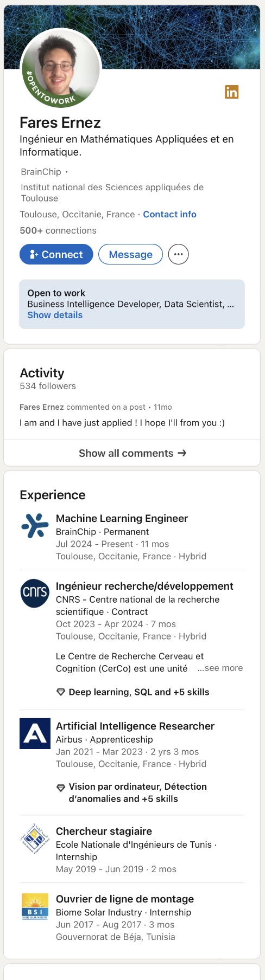Open Fares Ernez's profile photo

(x=61, y=68)
